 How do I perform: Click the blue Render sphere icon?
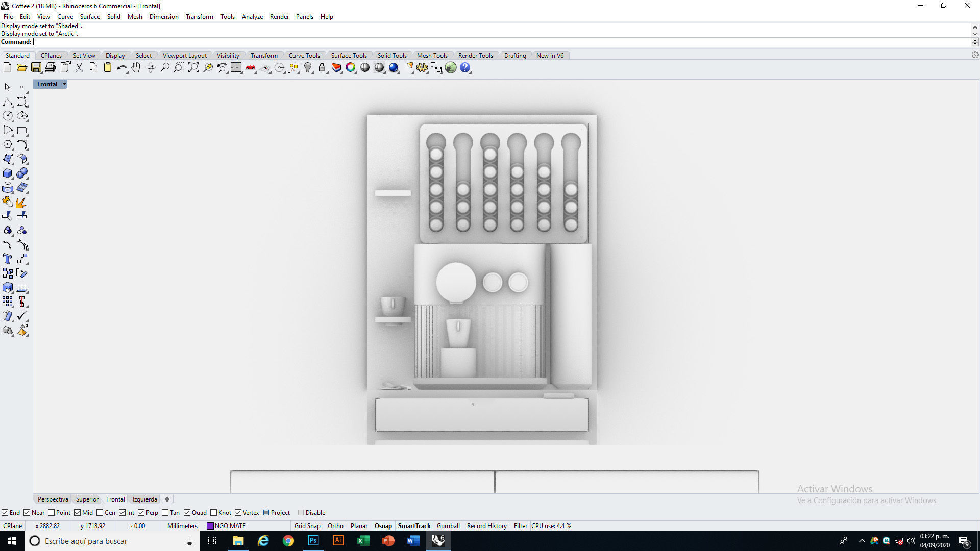394,68
